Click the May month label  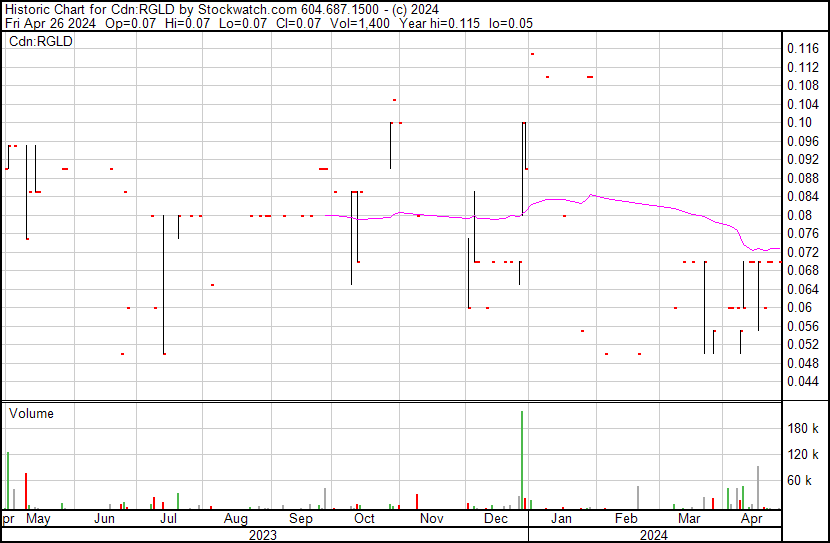(38, 519)
